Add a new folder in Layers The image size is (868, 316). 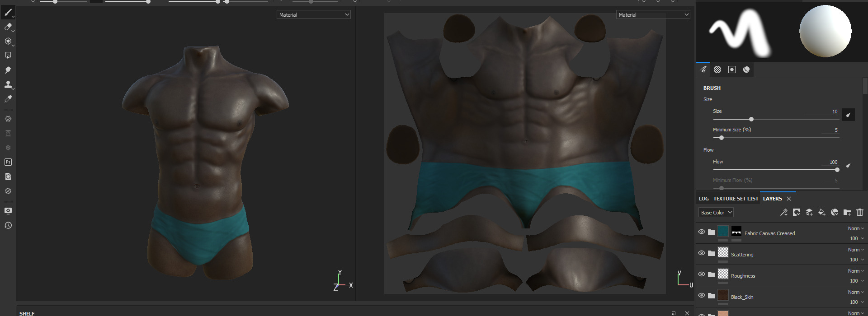(x=847, y=212)
